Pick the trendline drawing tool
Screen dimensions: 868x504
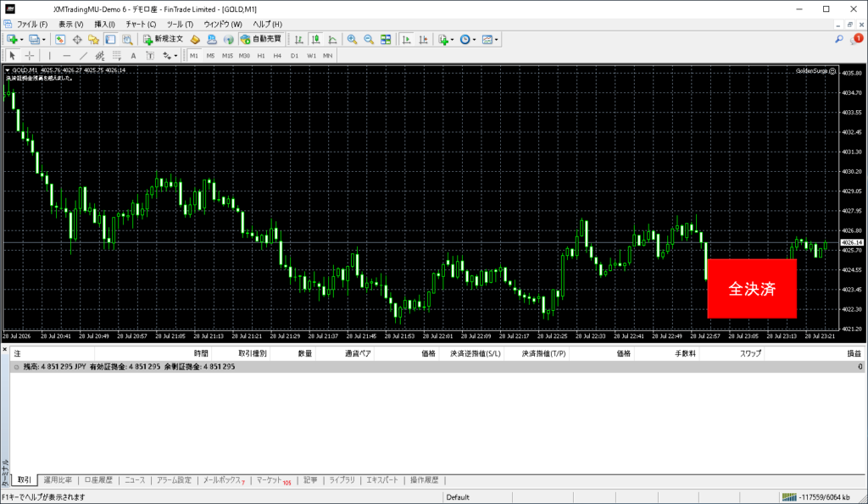point(83,55)
